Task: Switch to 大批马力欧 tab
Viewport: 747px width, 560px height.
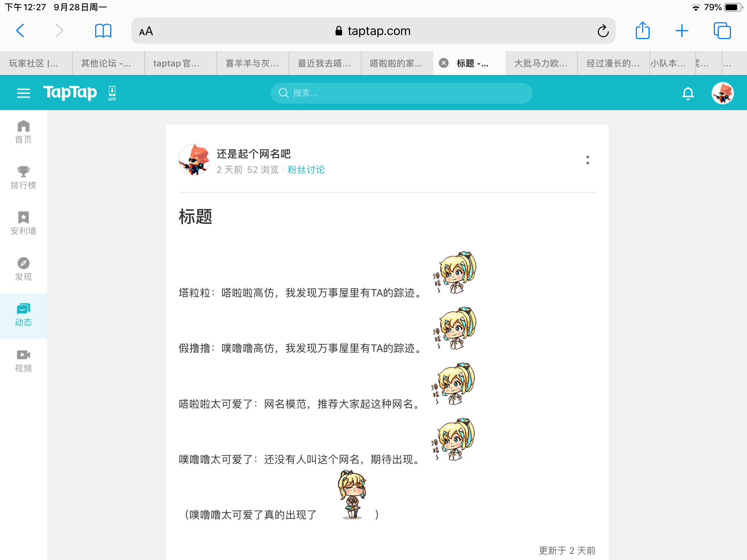Action: pos(542,63)
